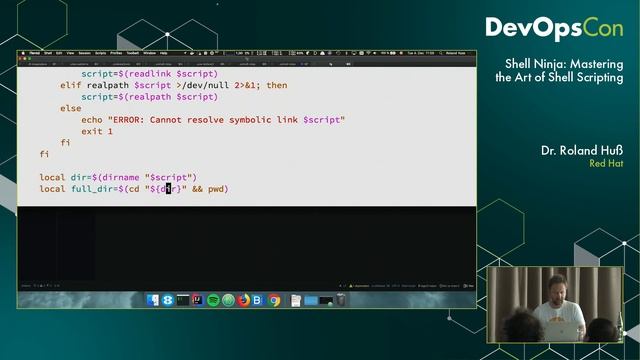
Task: Click on 'script=$(realpath $script)' line
Action: pyautogui.click(x=149, y=97)
